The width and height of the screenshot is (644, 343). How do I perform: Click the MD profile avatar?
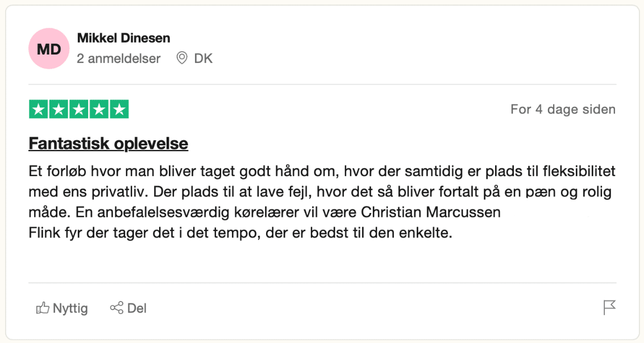49,49
